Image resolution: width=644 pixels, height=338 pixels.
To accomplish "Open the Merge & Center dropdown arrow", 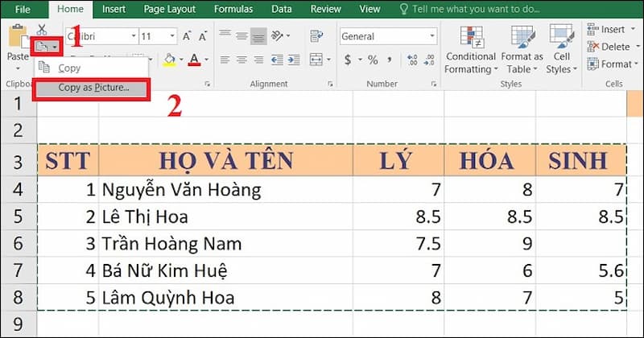I will (329, 60).
